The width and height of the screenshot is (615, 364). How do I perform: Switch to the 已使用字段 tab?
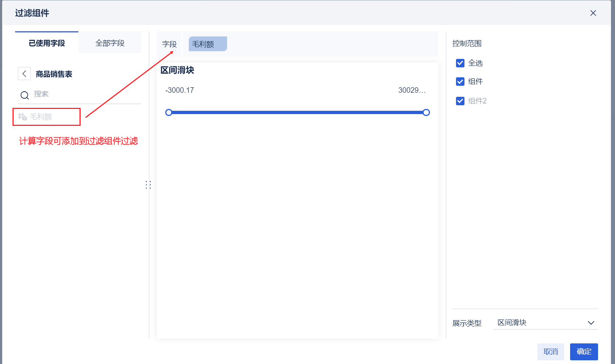pos(47,43)
